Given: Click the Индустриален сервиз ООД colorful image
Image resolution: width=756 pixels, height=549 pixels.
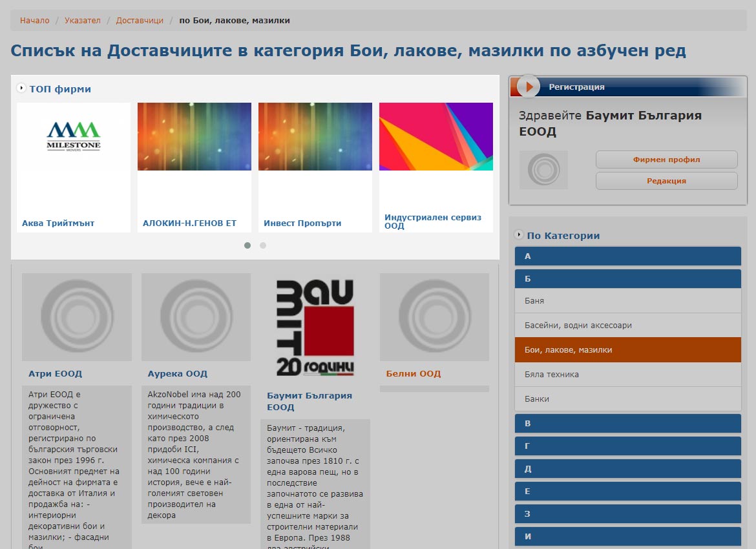Looking at the screenshot, I should tap(436, 136).
